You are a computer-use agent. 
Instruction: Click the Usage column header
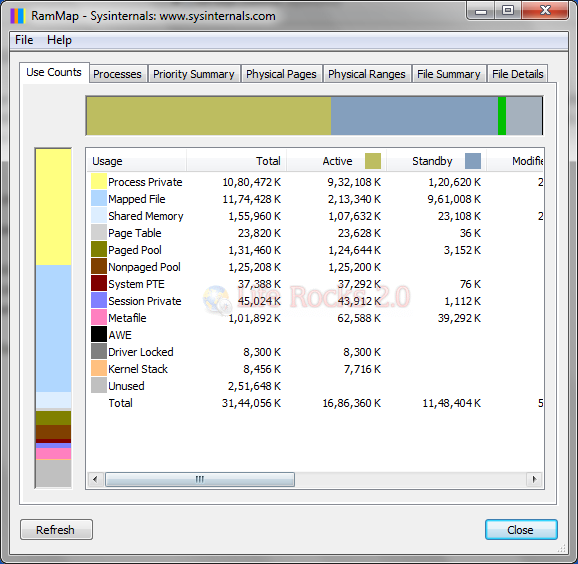[x=136, y=161]
